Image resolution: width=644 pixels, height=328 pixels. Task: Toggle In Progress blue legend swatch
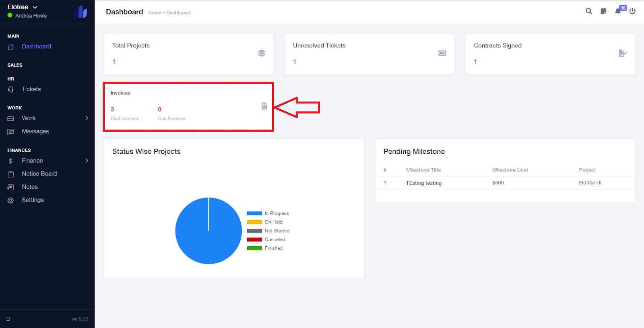tap(254, 213)
